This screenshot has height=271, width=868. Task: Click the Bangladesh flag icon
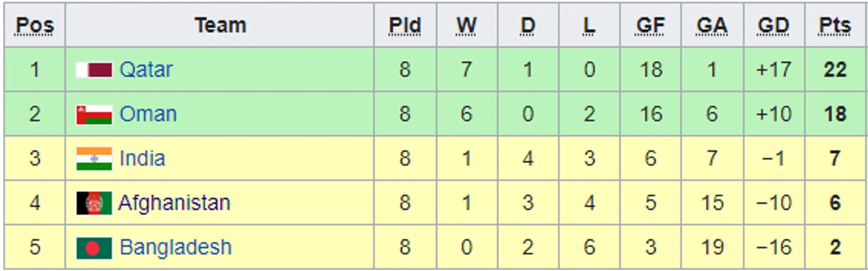94,248
